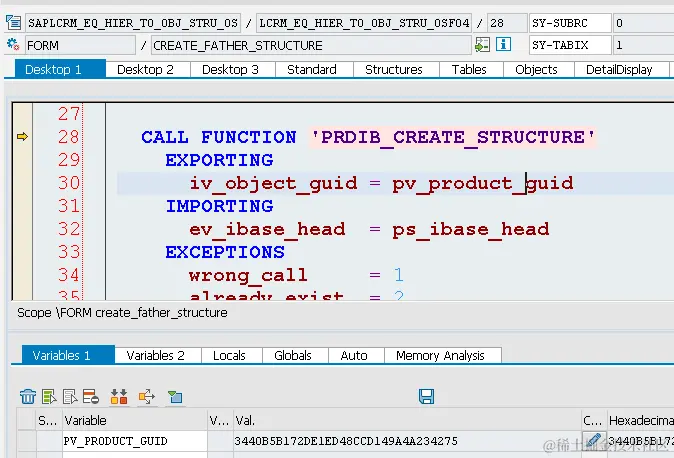Click wrong_call on code line 34
This screenshot has height=458, width=674.
click(248, 276)
